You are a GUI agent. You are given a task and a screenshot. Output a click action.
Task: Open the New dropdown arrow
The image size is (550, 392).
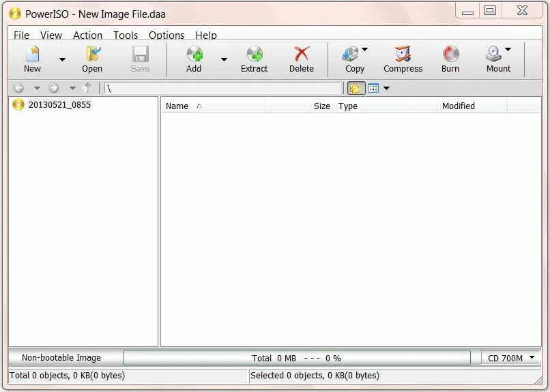click(x=62, y=59)
